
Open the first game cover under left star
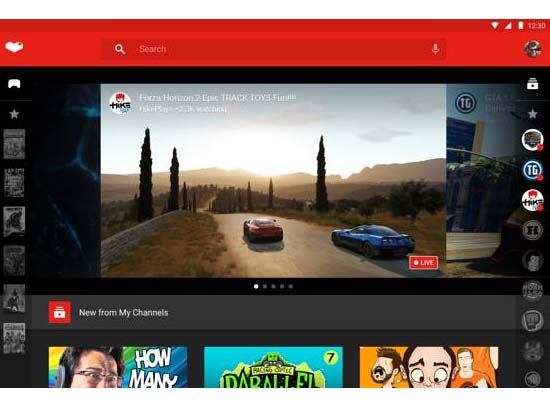pos(14,144)
